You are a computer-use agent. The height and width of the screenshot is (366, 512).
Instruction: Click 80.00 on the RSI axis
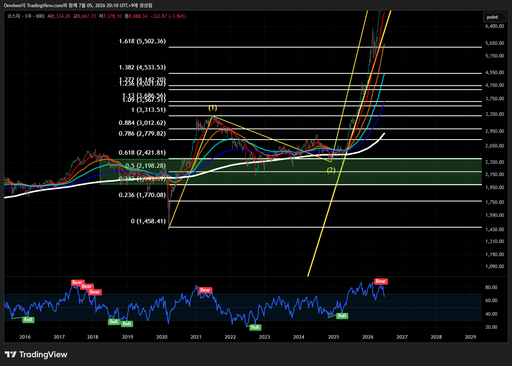click(491, 287)
